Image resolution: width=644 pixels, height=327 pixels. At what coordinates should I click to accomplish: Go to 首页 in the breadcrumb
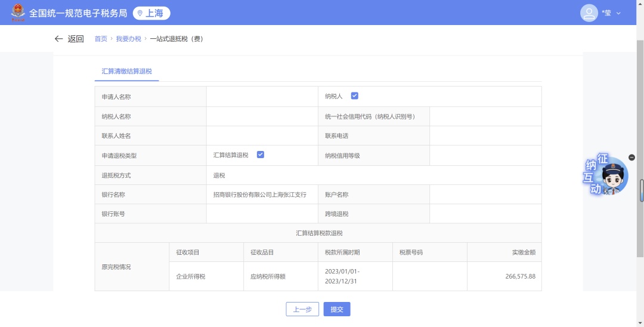(101, 39)
